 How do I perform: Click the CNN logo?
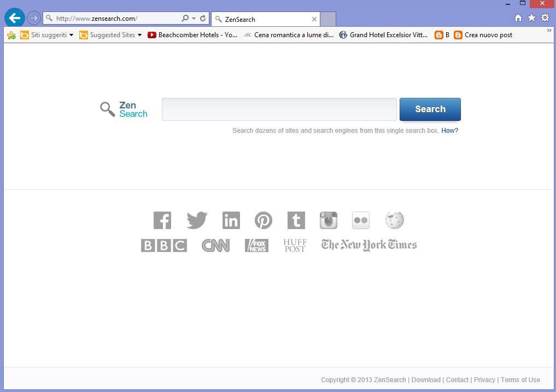(215, 245)
